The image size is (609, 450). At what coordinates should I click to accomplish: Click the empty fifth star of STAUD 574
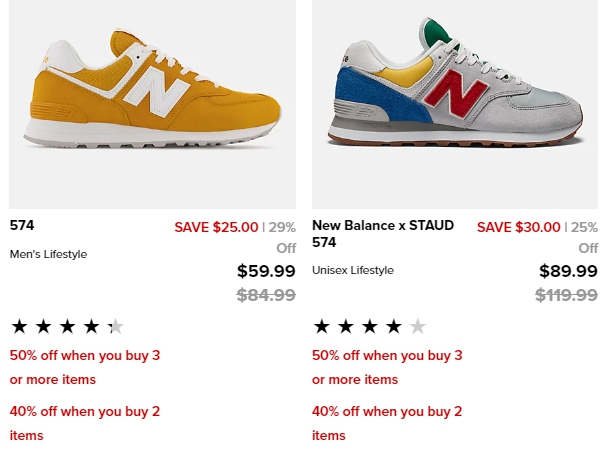tap(418, 327)
